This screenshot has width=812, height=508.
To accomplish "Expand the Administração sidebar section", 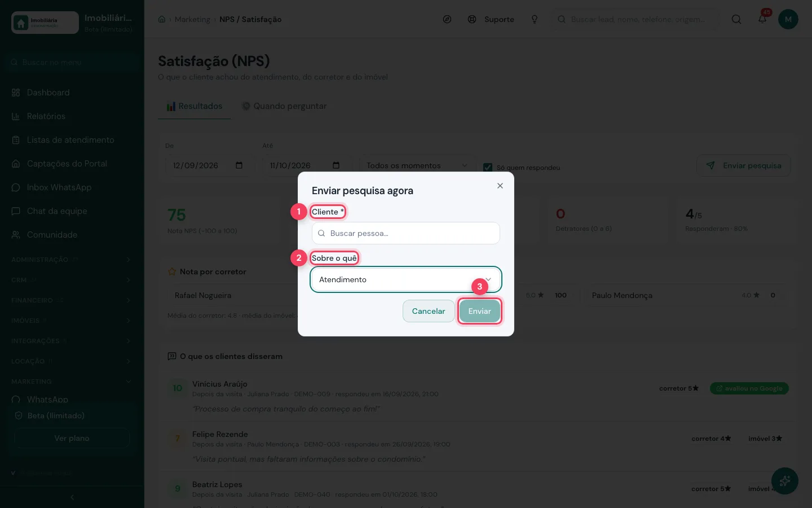I will pyautogui.click(x=72, y=260).
